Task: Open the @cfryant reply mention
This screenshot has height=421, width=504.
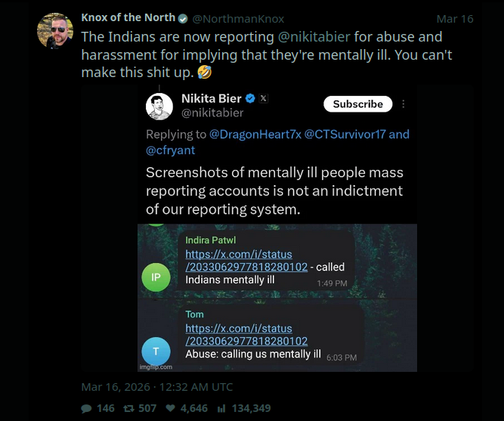Action: click(x=172, y=149)
